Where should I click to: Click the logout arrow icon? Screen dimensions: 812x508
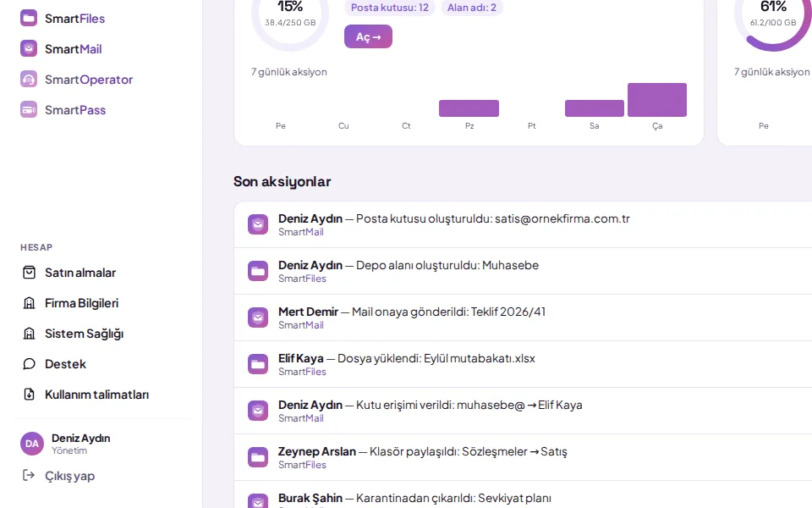tap(29, 475)
